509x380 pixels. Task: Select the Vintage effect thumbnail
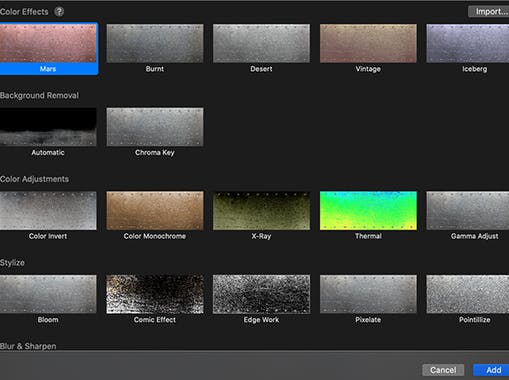click(368, 43)
